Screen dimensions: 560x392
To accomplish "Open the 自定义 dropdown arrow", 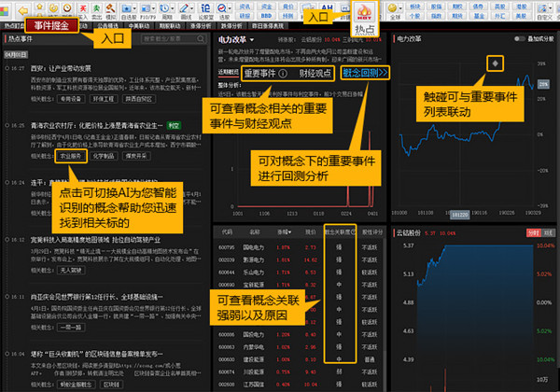I will point(551,8).
